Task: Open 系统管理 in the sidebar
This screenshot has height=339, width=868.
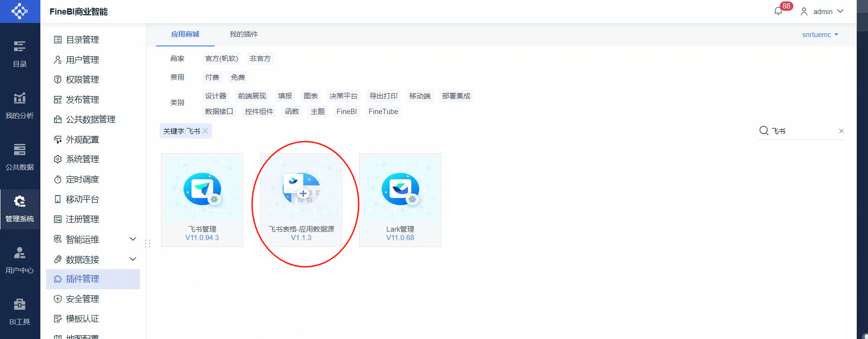Action: (x=93, y=159)
